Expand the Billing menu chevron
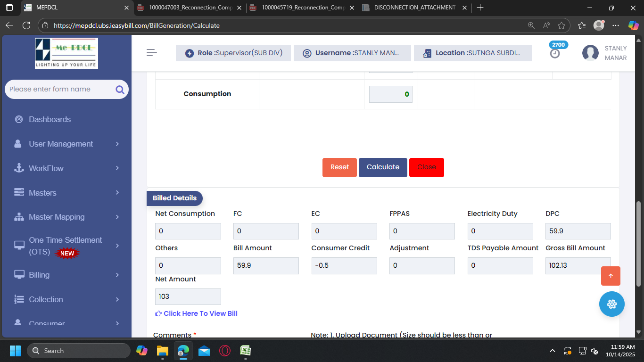The width and height of the screenshot is (644, 362). pos(117,275)
